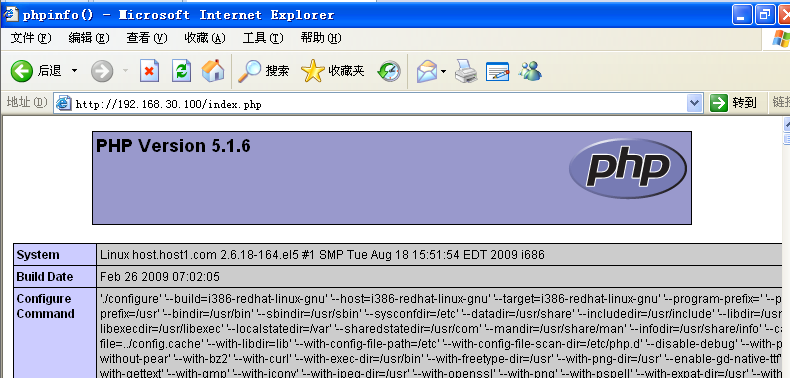This screenshot has width=790, height=378.
Task: Click the address bar URL field
Action: point(378,104)
